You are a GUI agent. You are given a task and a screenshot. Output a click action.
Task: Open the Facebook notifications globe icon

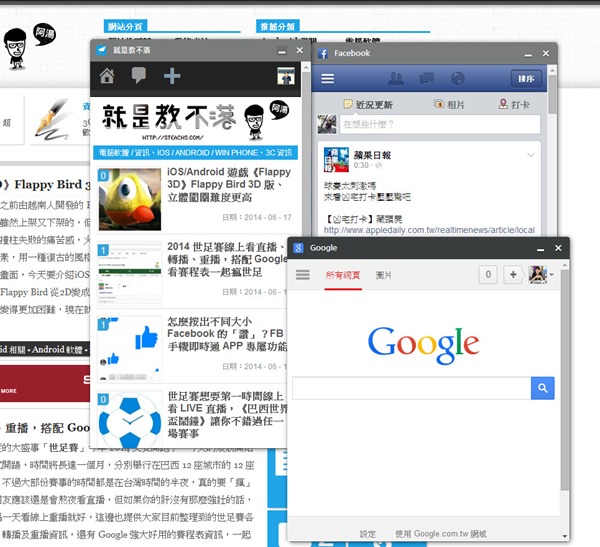[x=458, y=78]
